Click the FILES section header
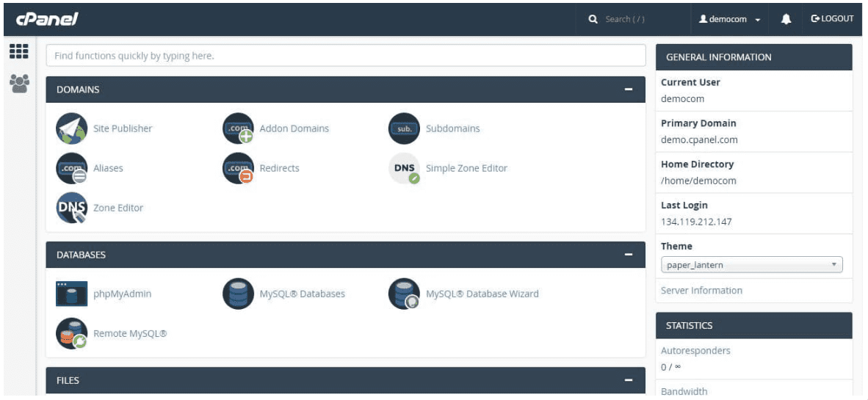 click(345, 381)
